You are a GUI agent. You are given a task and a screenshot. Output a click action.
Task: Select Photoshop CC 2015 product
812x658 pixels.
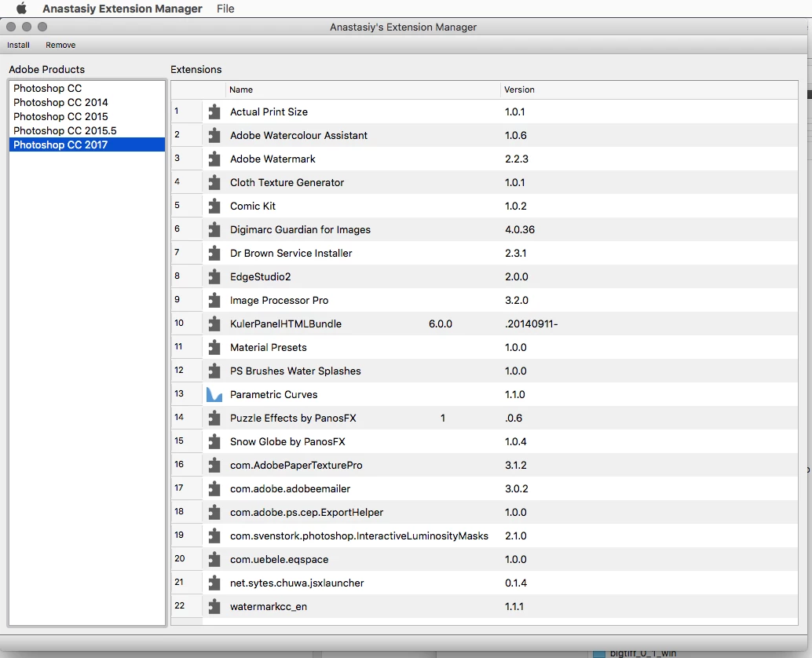(87, 116)
